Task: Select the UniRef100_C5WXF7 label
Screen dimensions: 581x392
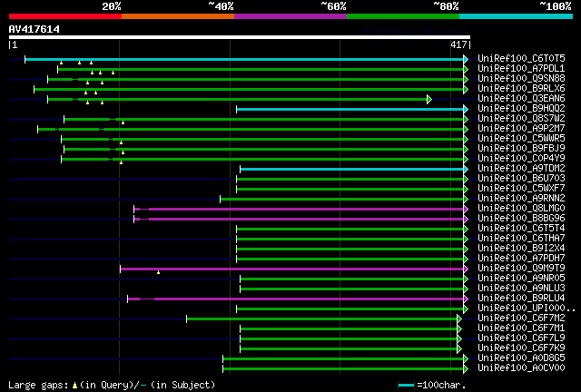Action: click(521, 188)
